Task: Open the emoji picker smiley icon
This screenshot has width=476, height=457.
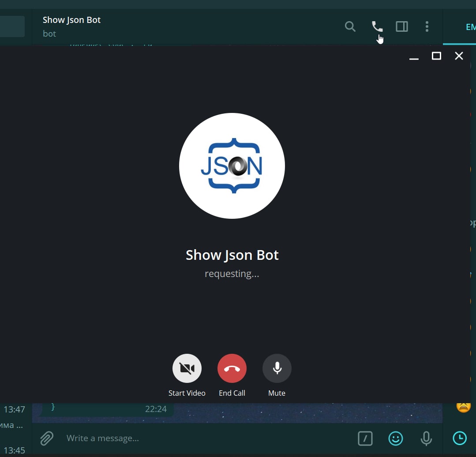Action: tap(396, 438)
